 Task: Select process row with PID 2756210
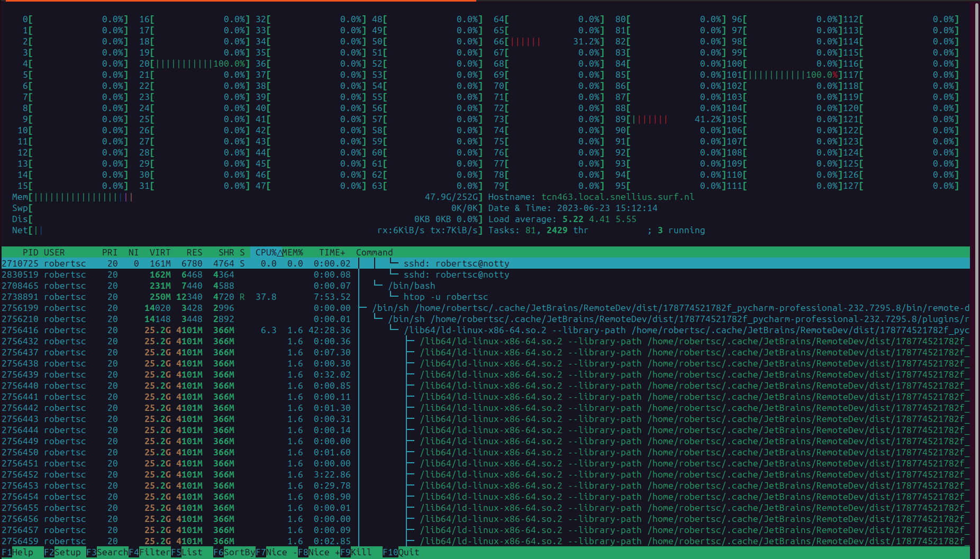tap(486, 319)
